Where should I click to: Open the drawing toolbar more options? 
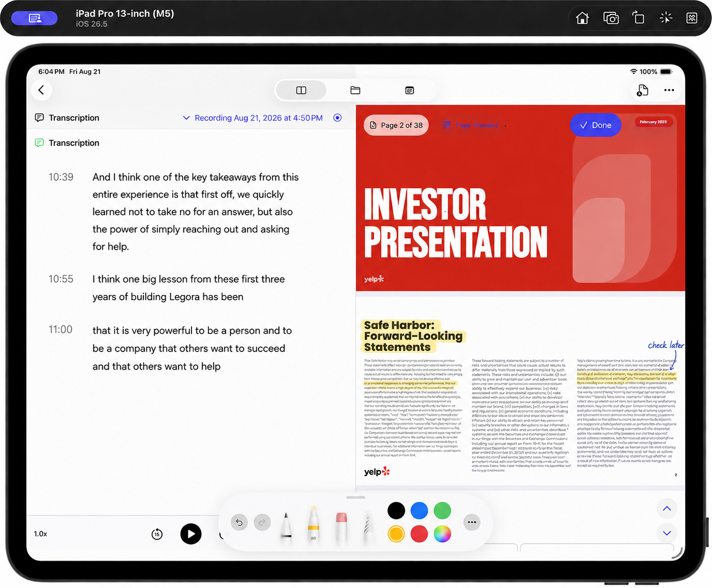472,522
